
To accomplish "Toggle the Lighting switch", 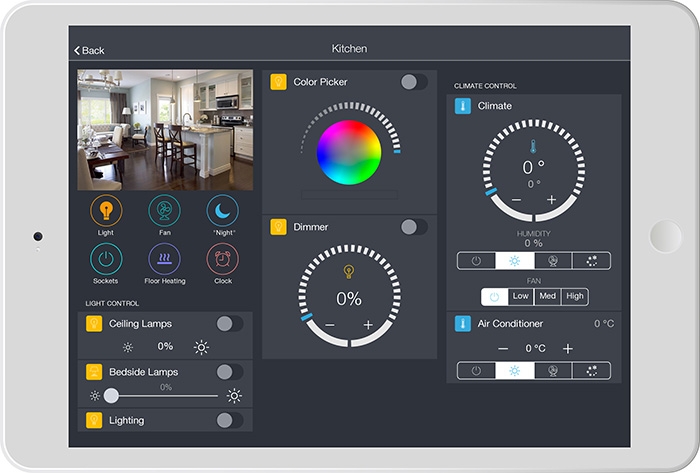I will coord(229,420).
